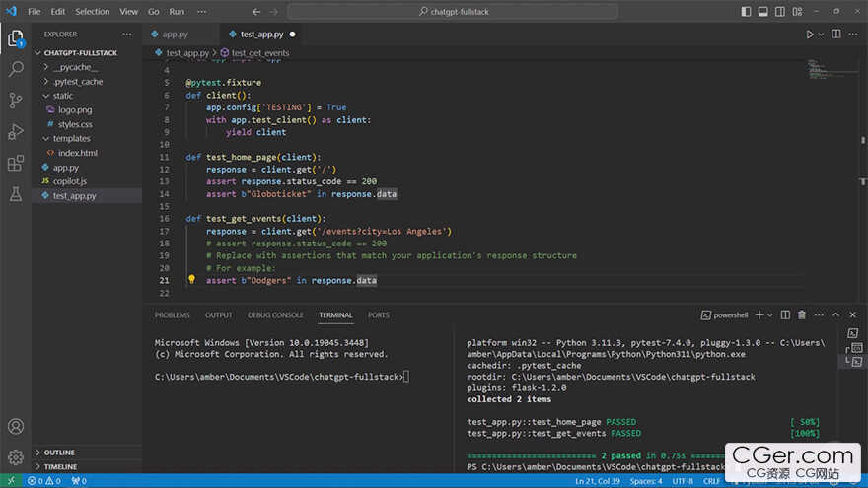The image size is (868, 488).
Task: Select the test_app.py editor tab
Action: click(261, 35)
